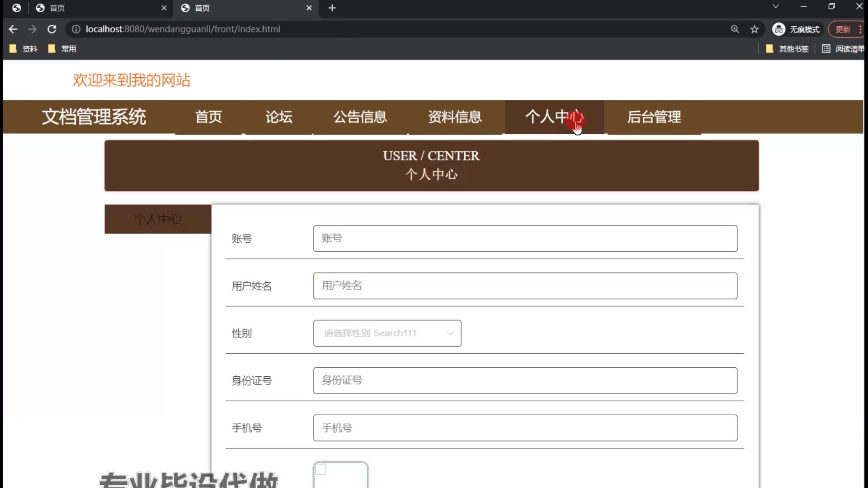
Task: Click the incognito mode icon
Action: (x=778, y=29)
